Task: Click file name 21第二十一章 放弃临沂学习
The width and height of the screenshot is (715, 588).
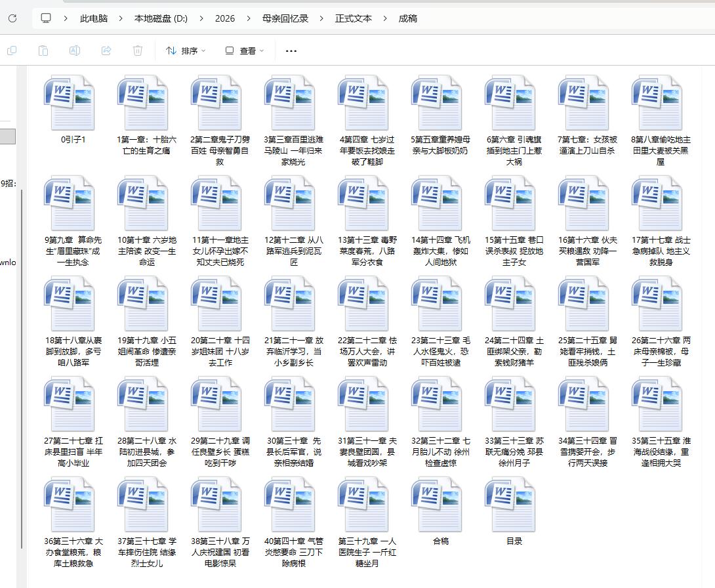Action: 294,351
